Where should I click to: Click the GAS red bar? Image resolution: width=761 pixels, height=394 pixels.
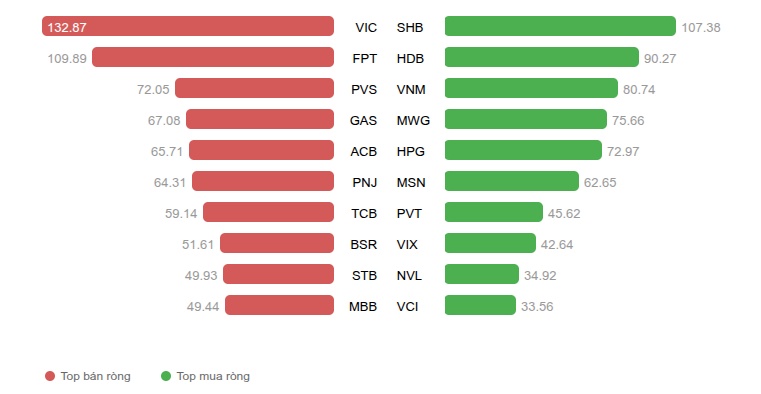260,119
